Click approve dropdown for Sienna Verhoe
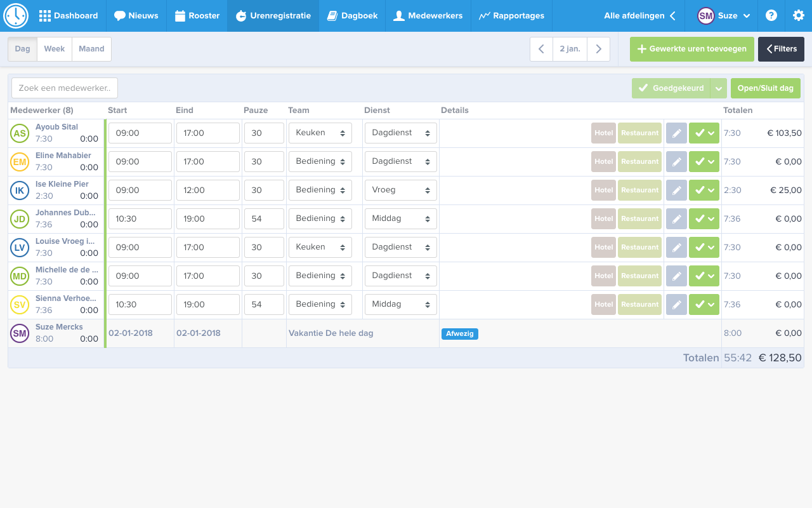Screen dimensions: 812x508 tap(704, 305)
